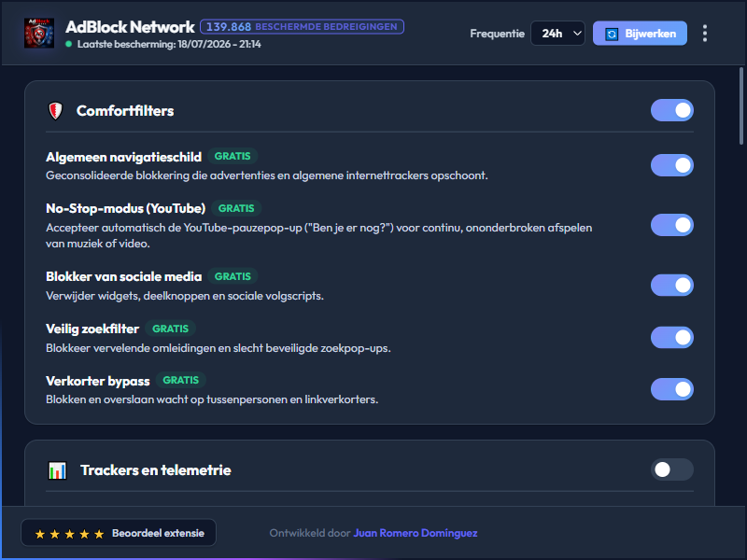Viewport: 747px width, 560px height.
Task: Click the vertical scrollbar thumb
Action: coord(740,105)
